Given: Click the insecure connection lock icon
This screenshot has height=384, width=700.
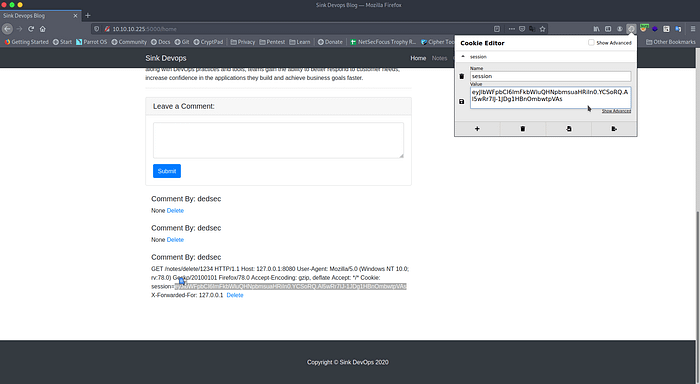Looking at the screenshot, I should [x=107, y=29].
